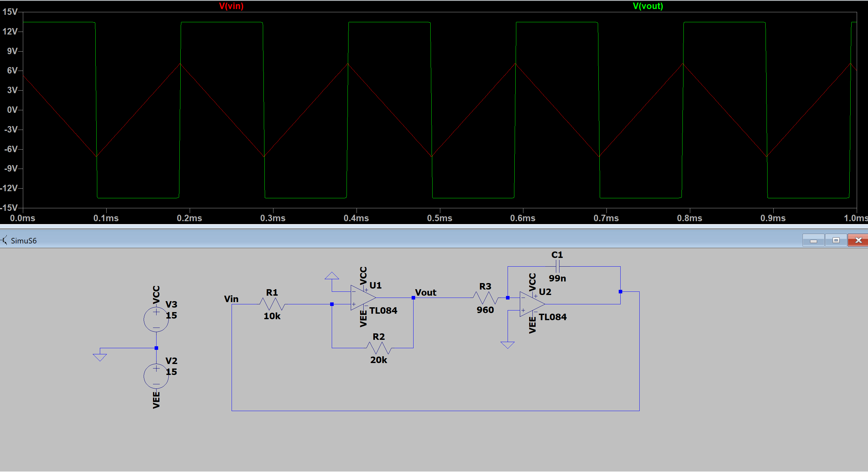
Task: Select the V3 voltage source symbol
Action: pyautogui.click(x=156, y=319)
